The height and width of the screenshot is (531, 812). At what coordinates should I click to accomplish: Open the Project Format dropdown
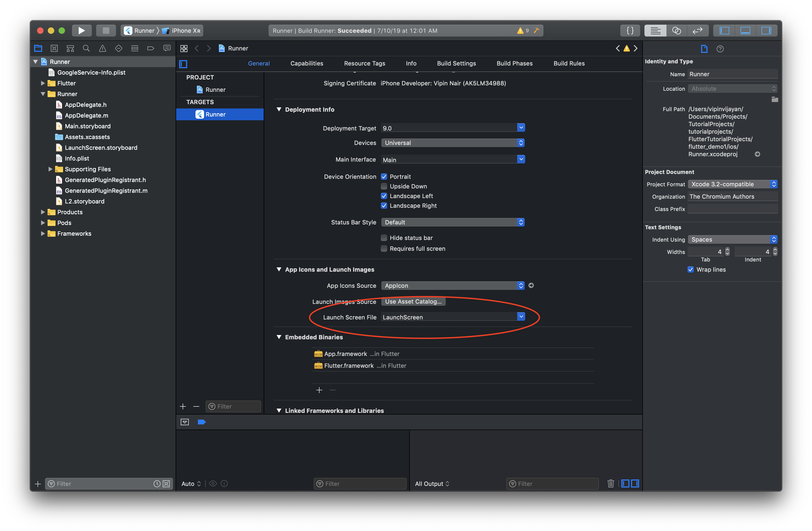point(733,184)
